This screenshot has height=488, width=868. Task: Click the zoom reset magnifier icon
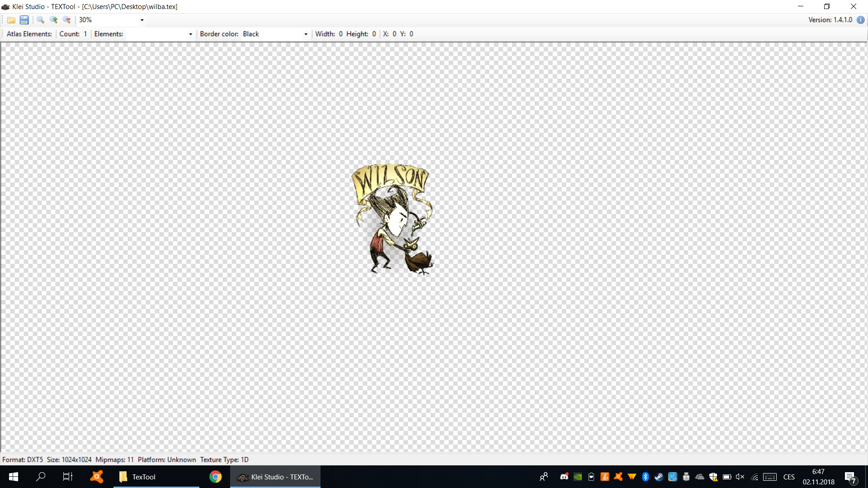click(40, 20)
